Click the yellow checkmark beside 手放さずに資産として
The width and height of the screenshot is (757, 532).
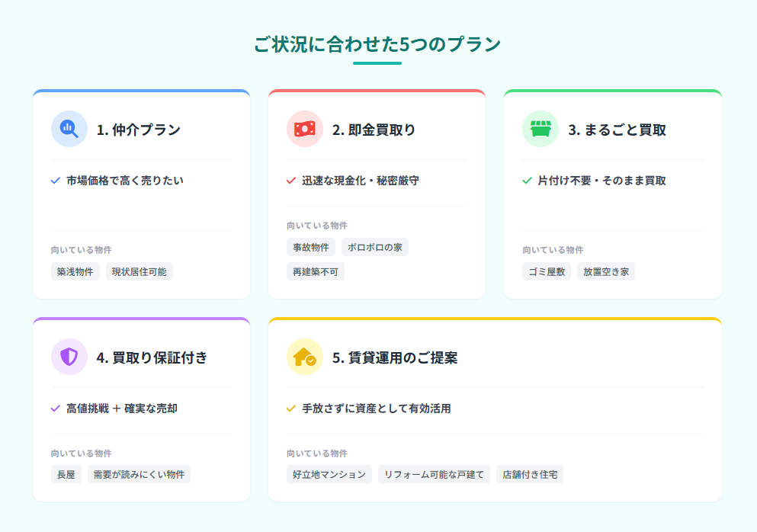click(291, 409)
